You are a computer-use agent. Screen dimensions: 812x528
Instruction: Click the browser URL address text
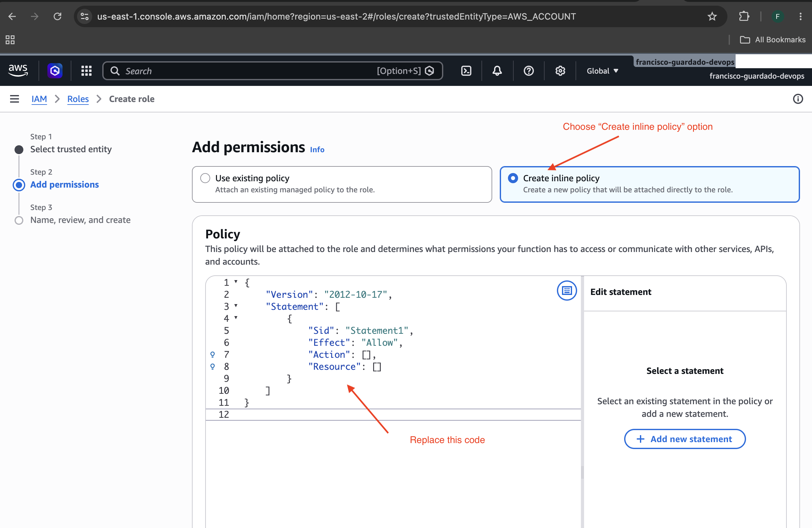[x=336, y=16]
